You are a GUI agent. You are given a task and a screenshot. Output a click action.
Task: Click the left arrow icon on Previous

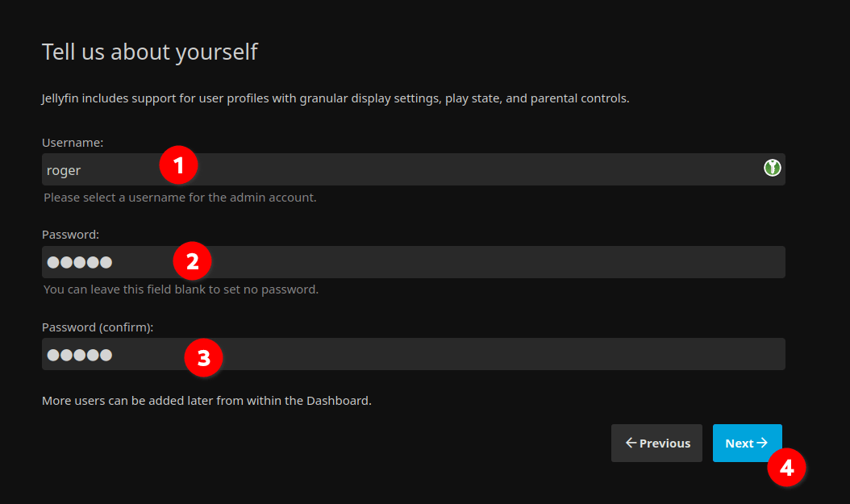tap(631, 443)
